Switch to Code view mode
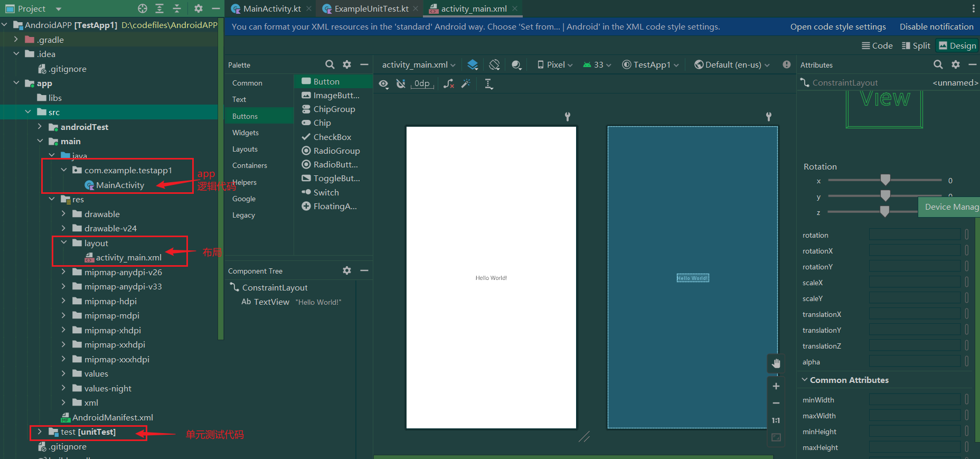Screen dimensions: 980x459 coord(877,45)
